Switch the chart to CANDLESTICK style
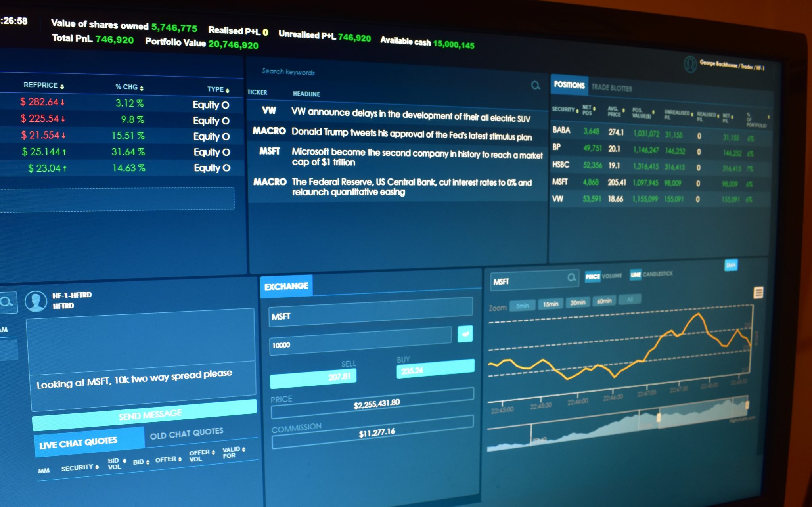The width and height of the screenshot is (812, 507). [658, 274]
